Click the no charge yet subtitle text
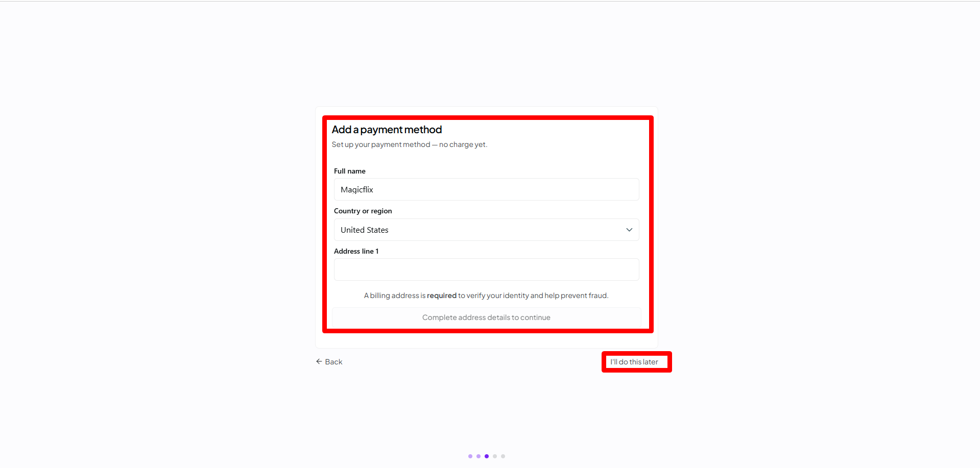This screenshot has height=468, width=980. pos(463,144)
